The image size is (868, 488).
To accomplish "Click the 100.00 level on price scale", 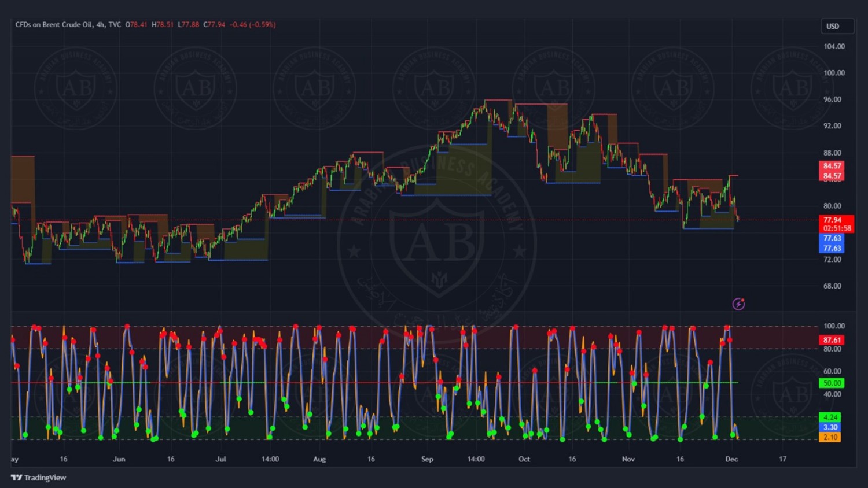I will (x=834, y=73).
